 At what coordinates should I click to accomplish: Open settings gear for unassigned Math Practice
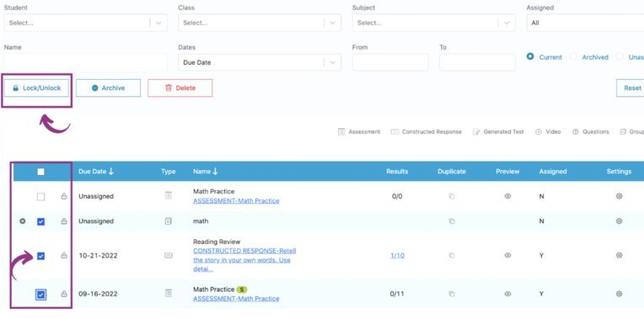(x=619, y=196)
